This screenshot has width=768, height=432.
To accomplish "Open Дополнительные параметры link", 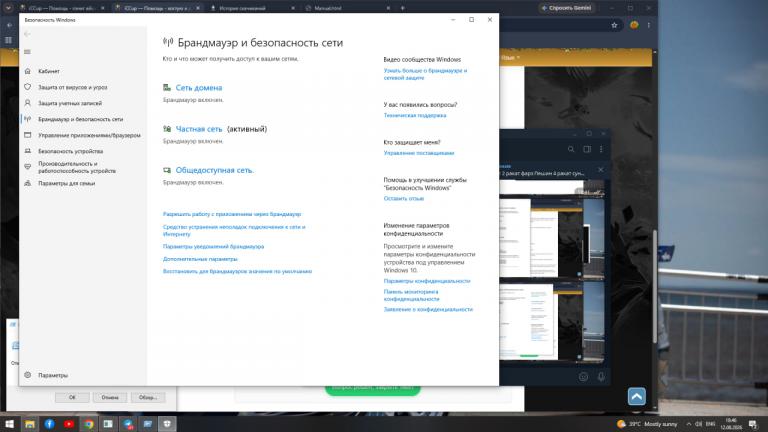I will pyautogui.click(x=200, y=259).
